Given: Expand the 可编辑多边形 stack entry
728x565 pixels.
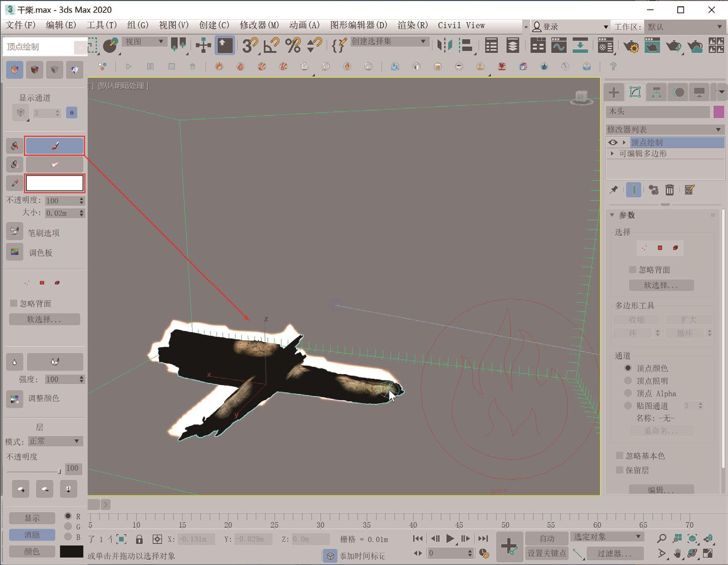Looking at the screenshot, I should point(613,154).
